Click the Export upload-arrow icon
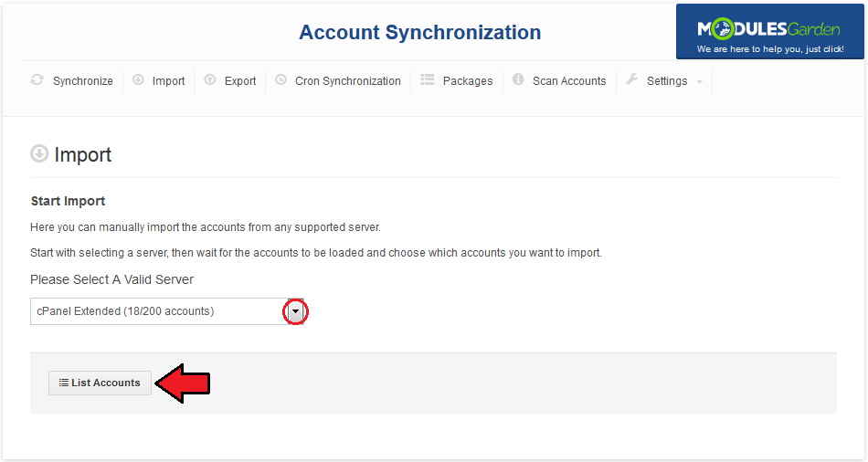 click(x=210, y=79)
